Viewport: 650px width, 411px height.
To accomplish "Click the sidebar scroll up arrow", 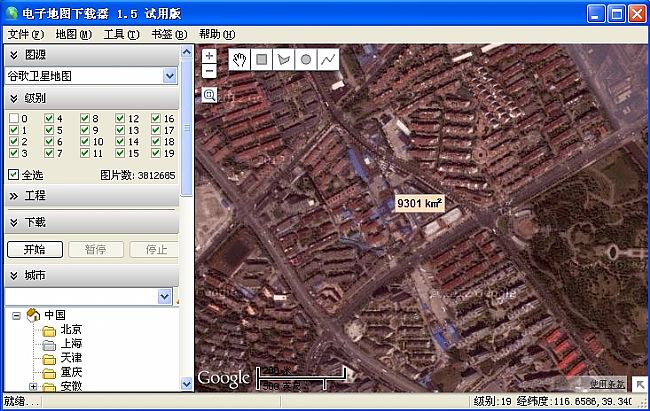I will 187,52.
